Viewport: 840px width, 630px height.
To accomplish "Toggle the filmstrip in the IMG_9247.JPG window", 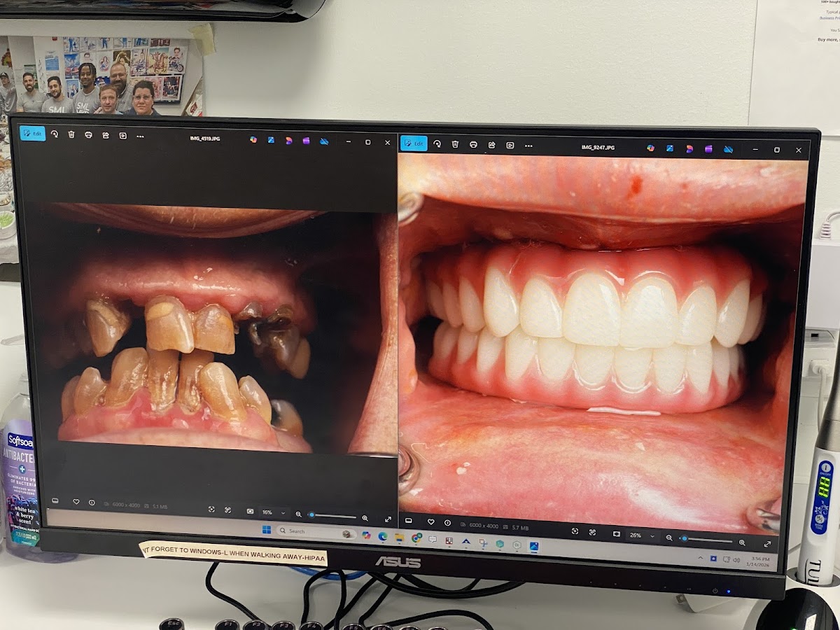I will pos(409,521).
